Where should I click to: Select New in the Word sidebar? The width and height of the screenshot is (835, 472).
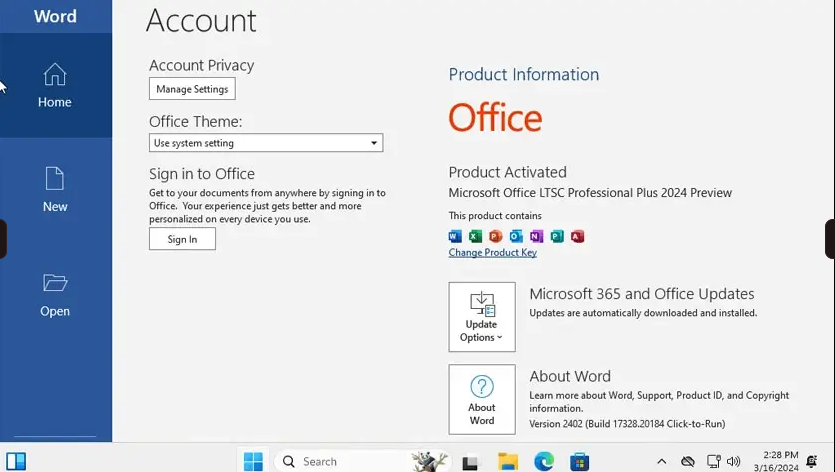(55, 190)
